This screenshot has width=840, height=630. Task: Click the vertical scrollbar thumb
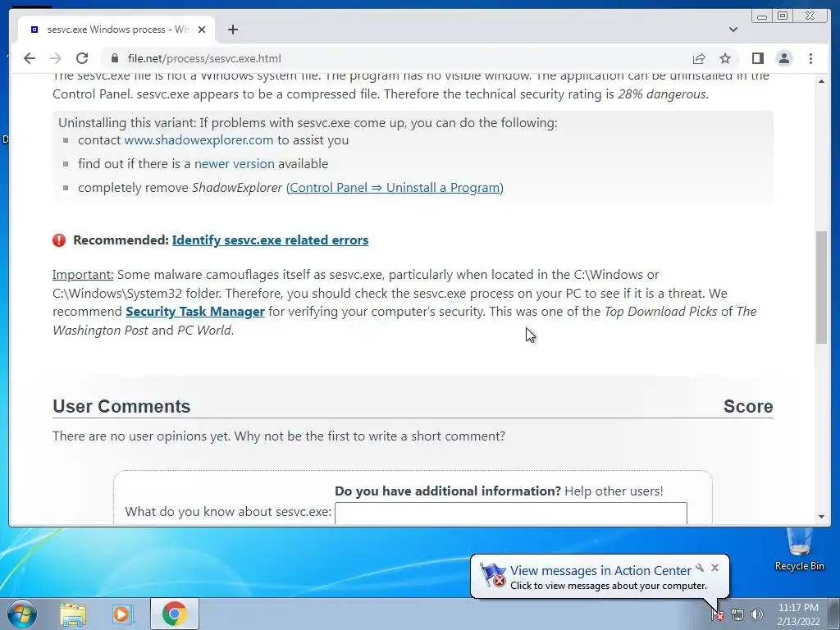[x=822, y=287]
